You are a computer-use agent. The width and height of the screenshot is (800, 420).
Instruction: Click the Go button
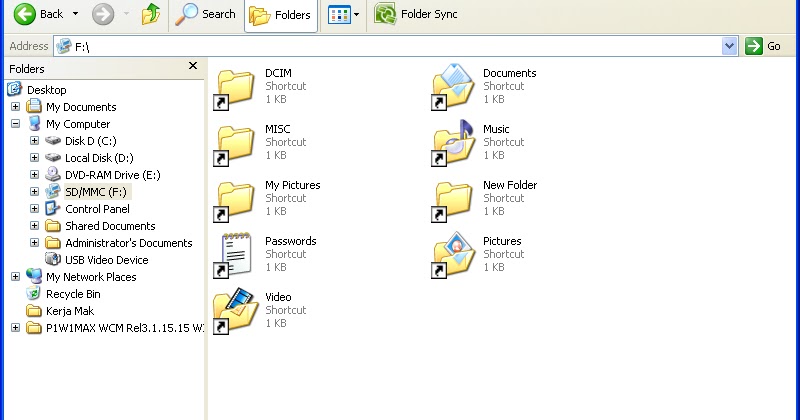(763, 46)
